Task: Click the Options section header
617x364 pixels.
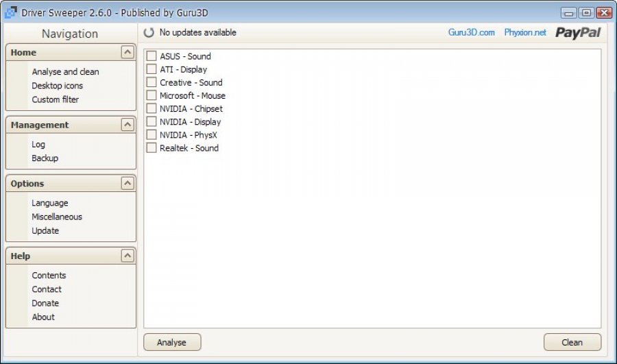Action: pyautogui.click(x=71, y=184)
